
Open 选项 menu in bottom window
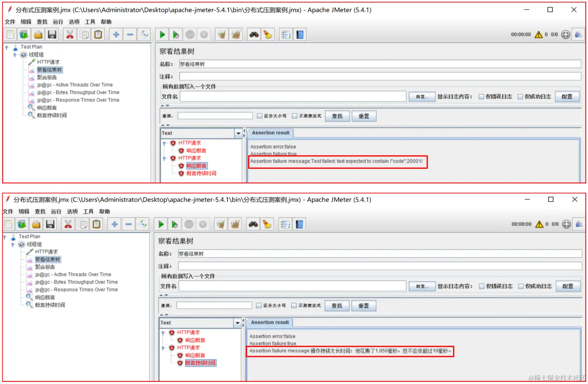[x=72, y=212]
